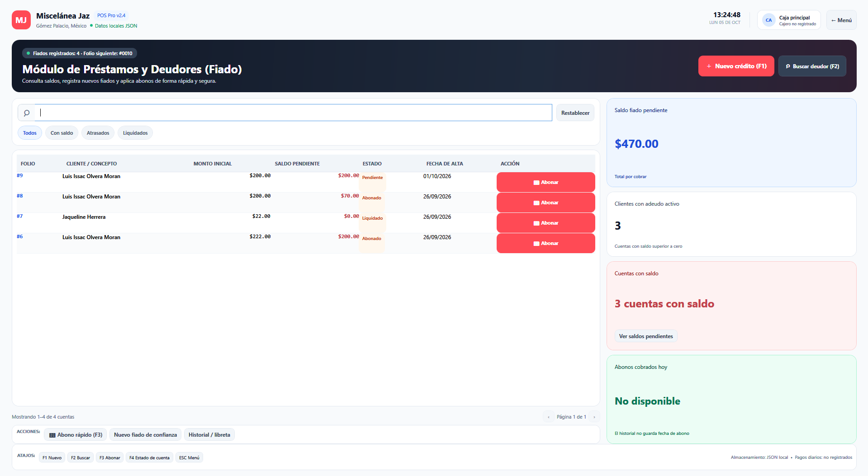
Task: Click the CA cashier avatar icon
Action: pos(768,20)
